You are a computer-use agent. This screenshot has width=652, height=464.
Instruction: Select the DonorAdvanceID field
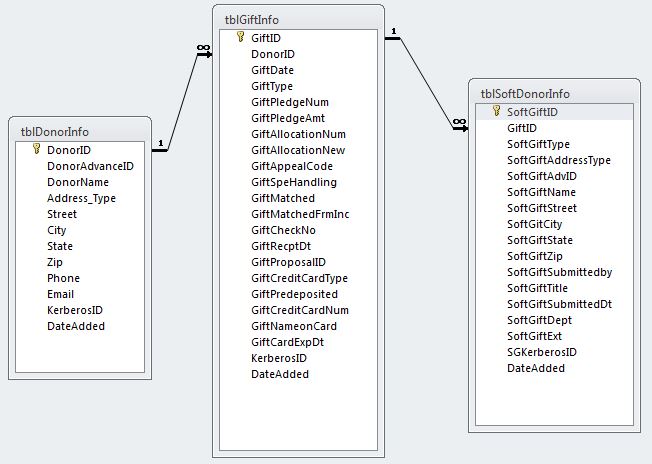[80, 166]
